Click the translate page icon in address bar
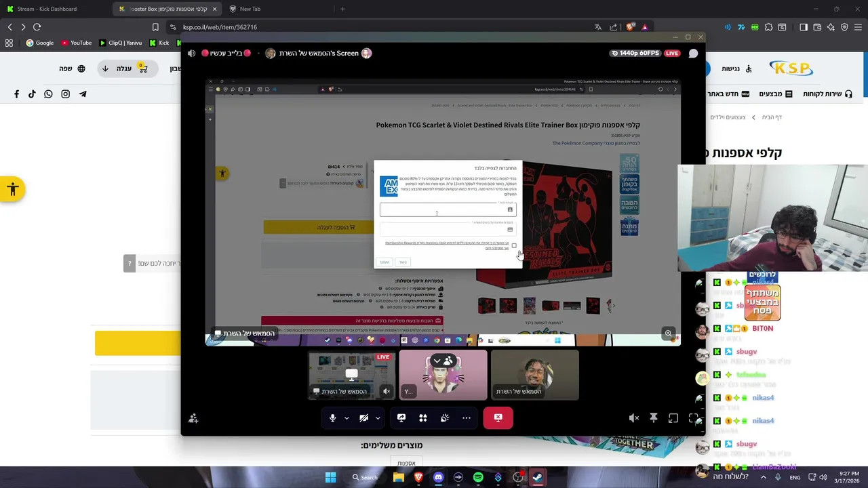 pyautogui.click(x=598, y=27)
